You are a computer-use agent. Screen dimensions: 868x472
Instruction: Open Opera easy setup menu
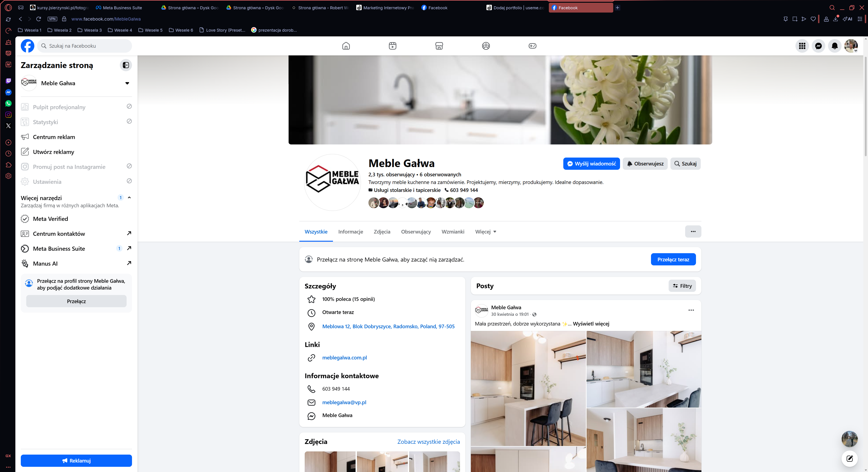860,19
